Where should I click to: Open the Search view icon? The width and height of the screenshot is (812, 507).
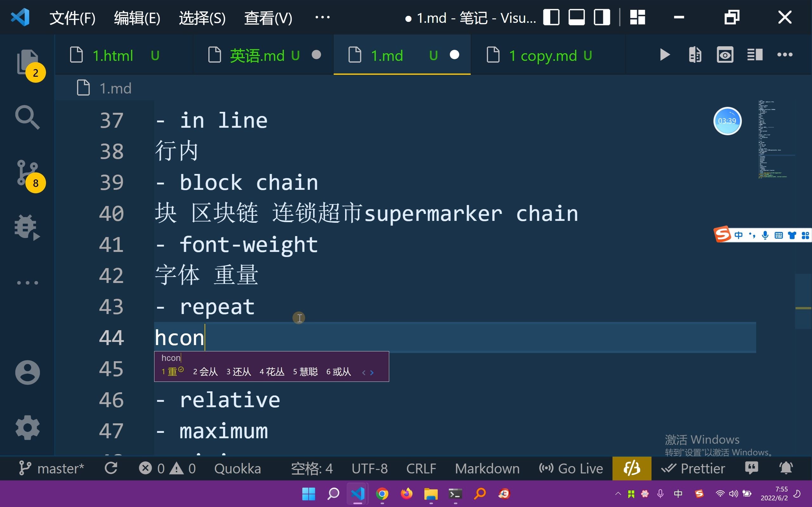(x=27, y=117)
